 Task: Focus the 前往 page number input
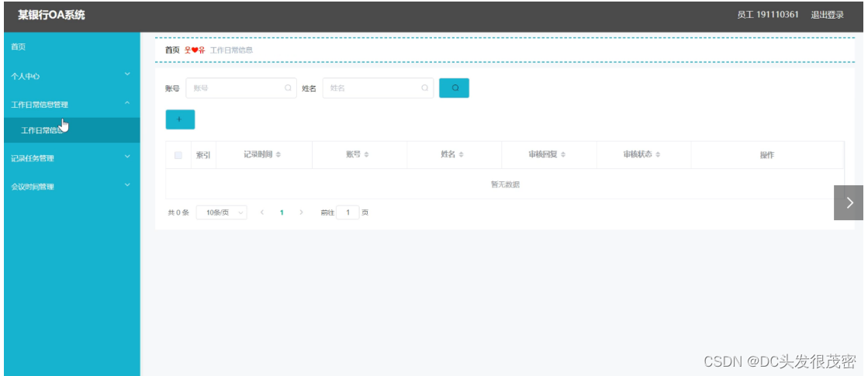click(348, 212)
